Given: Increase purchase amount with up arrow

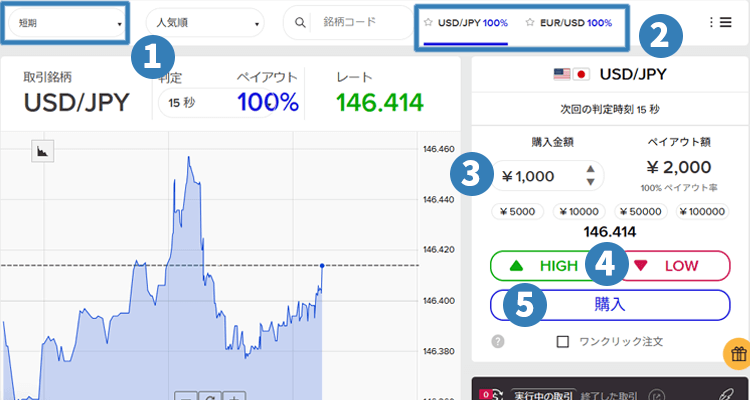Looking at the screenshot, I should 591,169.
